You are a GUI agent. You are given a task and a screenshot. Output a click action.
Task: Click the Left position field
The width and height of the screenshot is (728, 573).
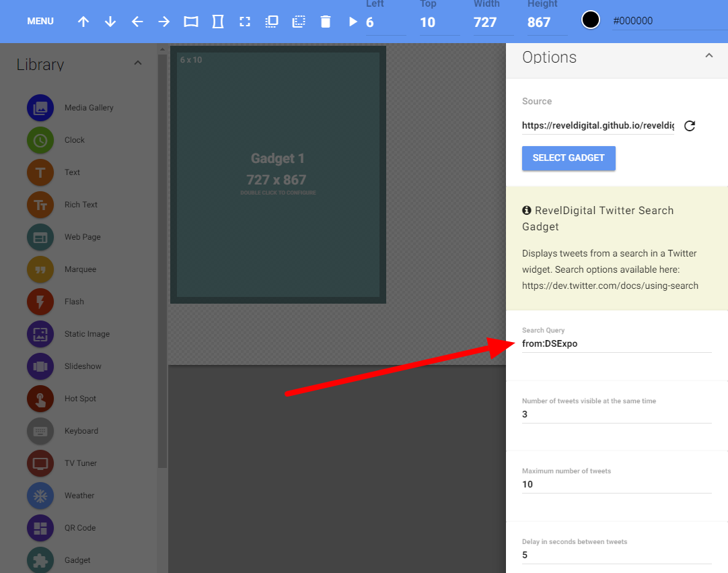(386, 22)
